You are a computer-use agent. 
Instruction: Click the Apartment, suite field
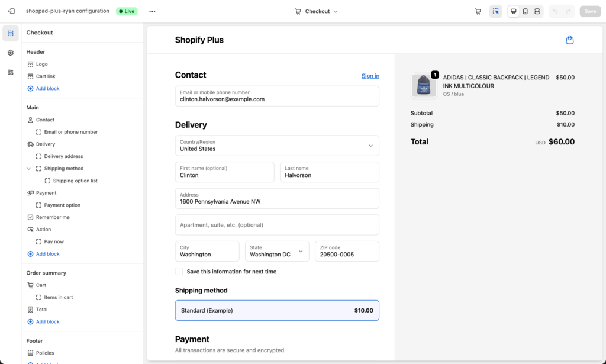pyautogui.click(x=277, y=225)
